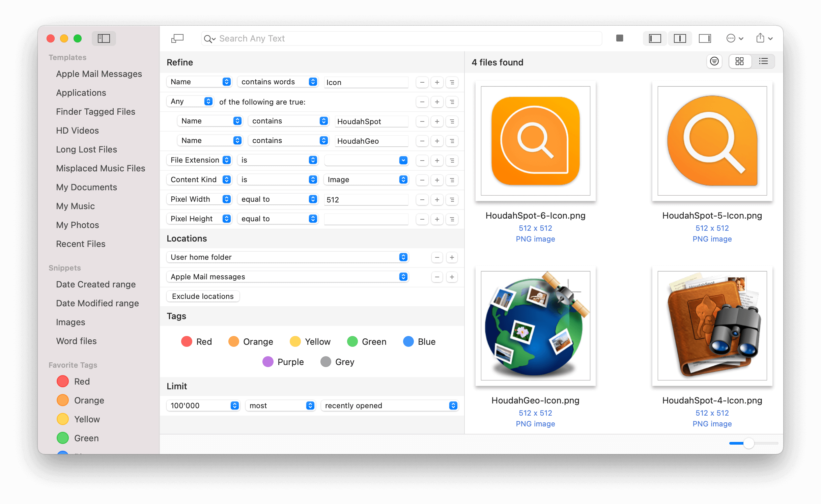
Task: Change the 'recently opened' limit dropdown
Action: (390, 405)
